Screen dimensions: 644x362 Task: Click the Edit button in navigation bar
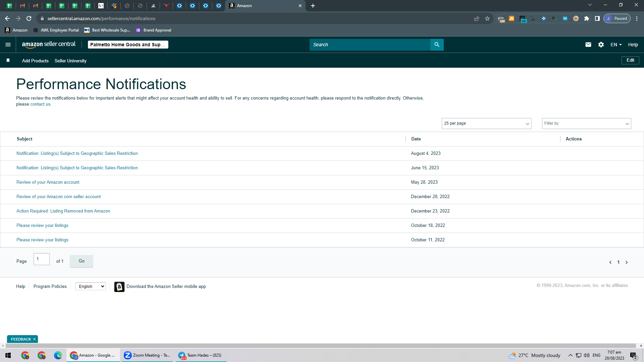(x=630, y=60)
